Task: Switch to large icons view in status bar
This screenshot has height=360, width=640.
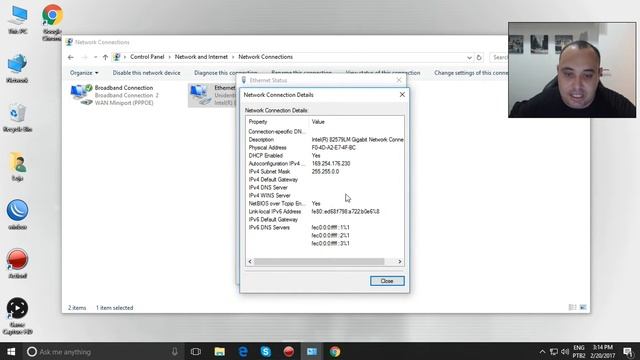Action: click(x=583, y=307)
